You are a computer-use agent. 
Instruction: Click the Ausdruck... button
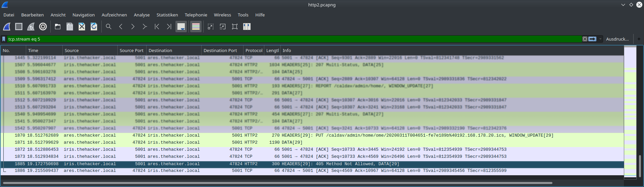click(617, 39)
